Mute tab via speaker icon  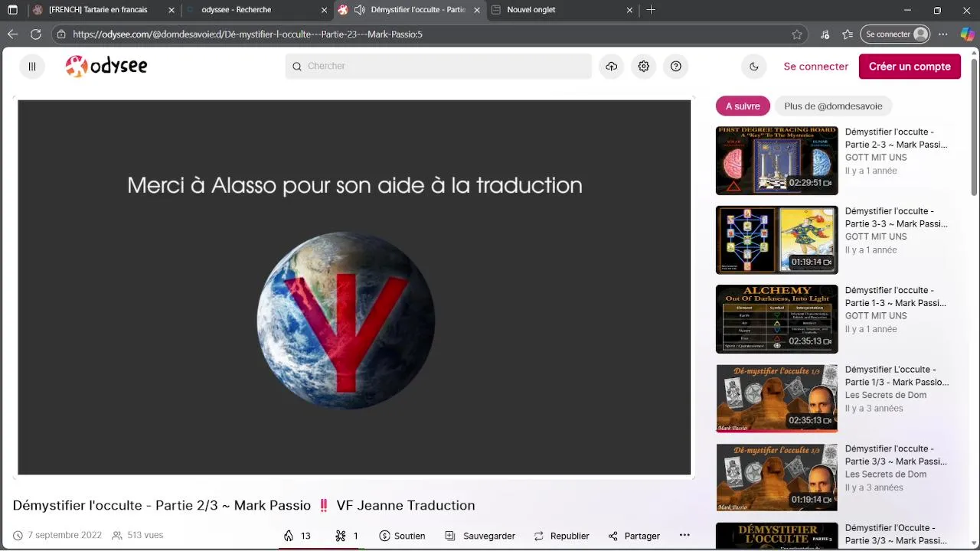click(359, 10)
